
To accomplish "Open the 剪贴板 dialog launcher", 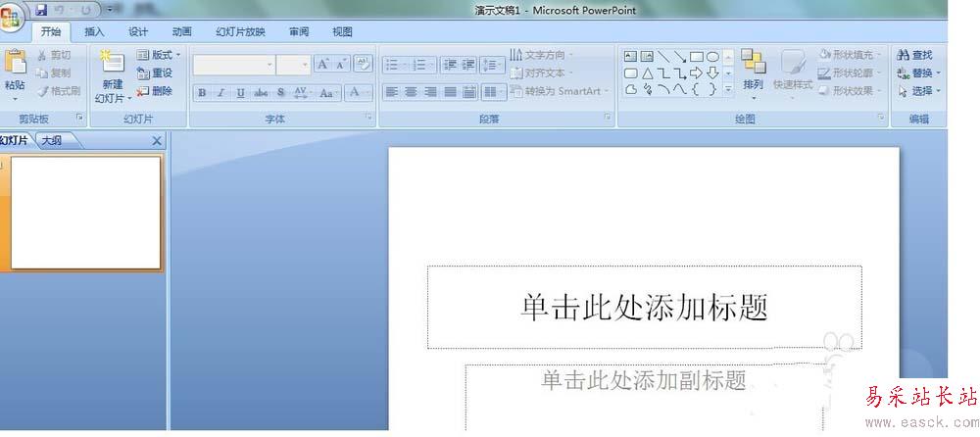I will point(79,117).
